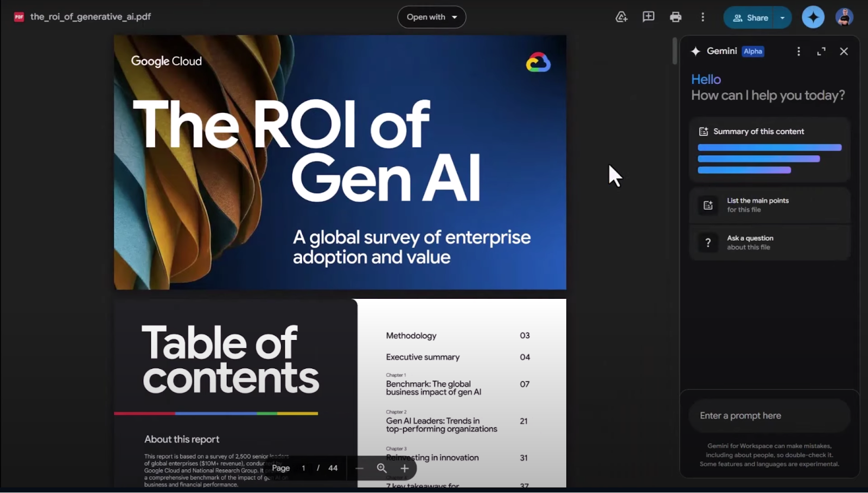Click the current page number field
Image resolution: width=868 pixels, height=493 pixels.
coord(303,468)
